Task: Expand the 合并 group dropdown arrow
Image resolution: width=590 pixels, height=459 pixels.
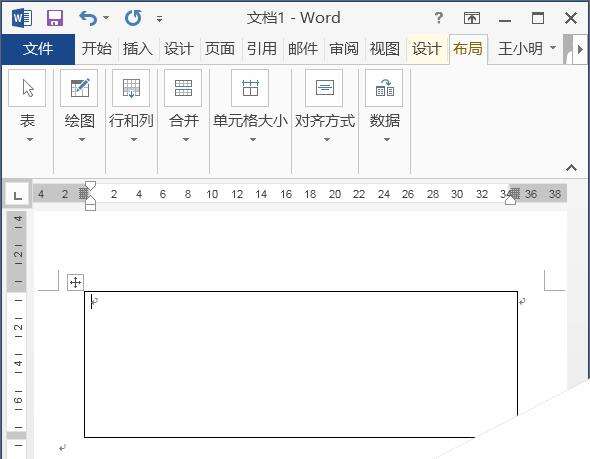Action: [186, 140]
